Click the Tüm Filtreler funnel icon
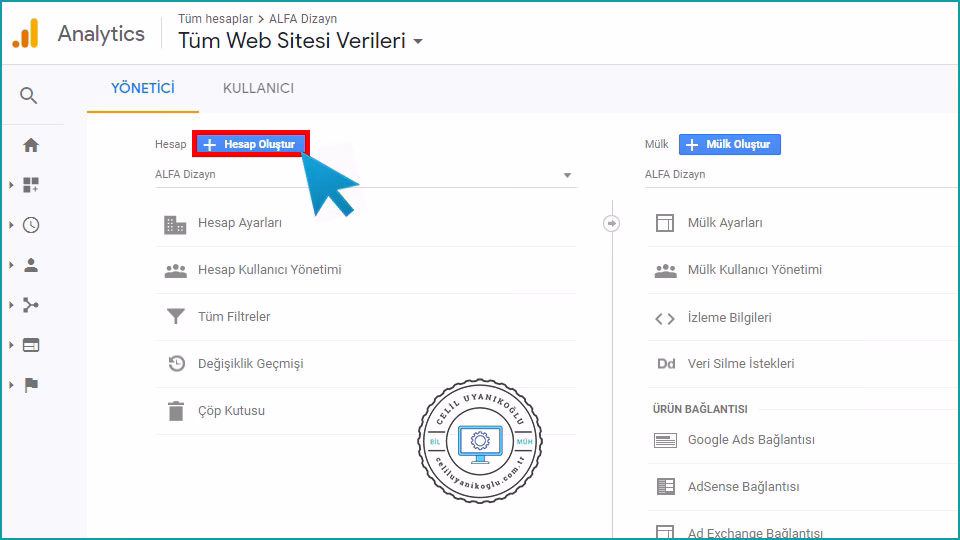Image resolution: width=960 pixels, height=540 pixels. 176,316
